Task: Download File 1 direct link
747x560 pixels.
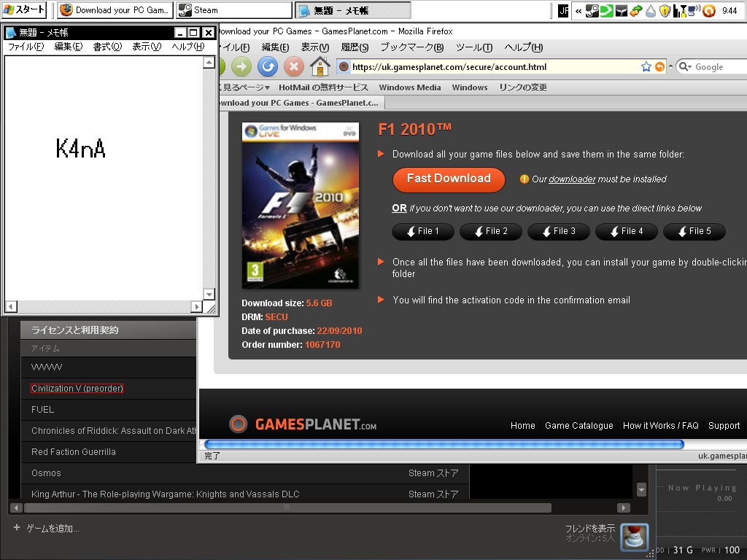Action: coord(422,231)
